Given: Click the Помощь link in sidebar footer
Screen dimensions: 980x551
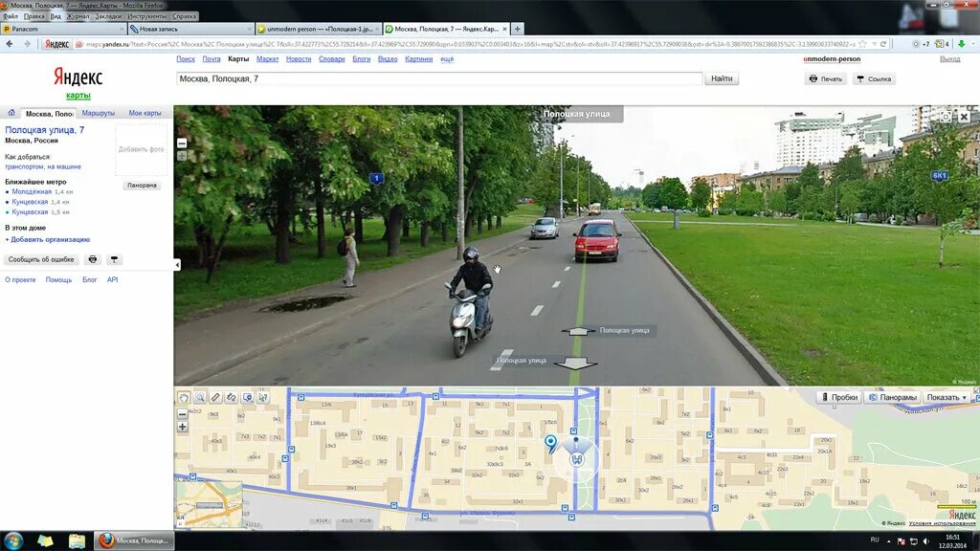Looking at the screenshot, I should tap(58, 280).
